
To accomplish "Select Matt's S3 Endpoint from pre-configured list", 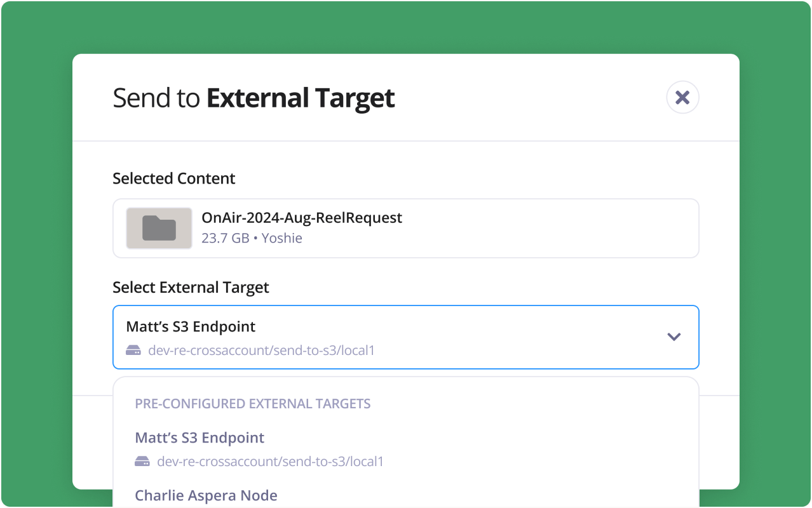I will click(200, 438).
